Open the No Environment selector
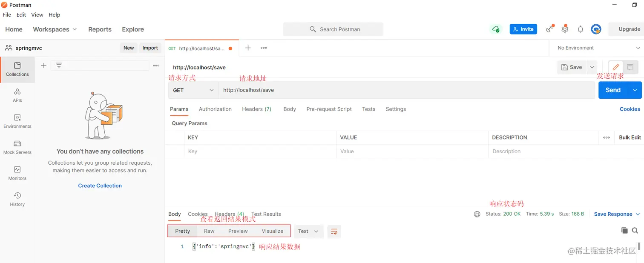This screenshot has height=263, width=644. [598, 48]
